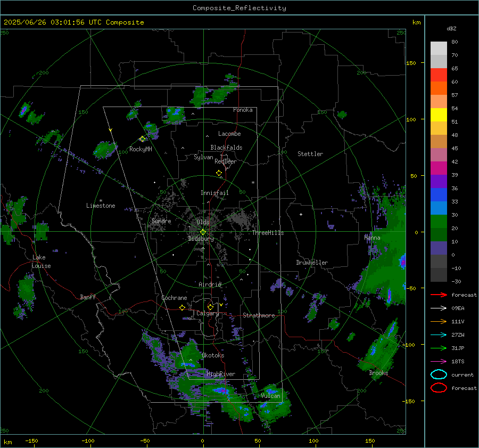The image size is (479, 448).
Task: Click the Sundre label on map
Action: tap(161, 221)
